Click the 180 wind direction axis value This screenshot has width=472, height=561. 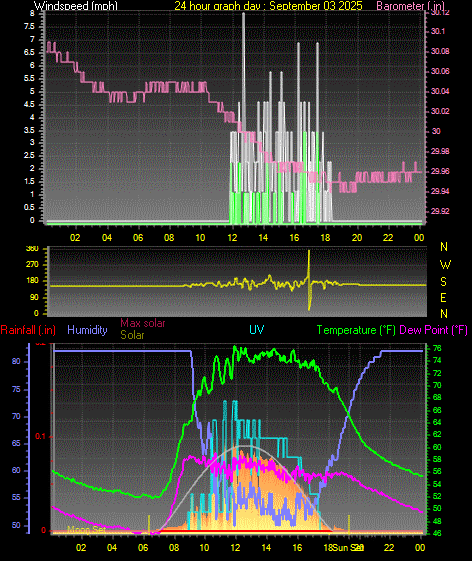pyautogui.click(x=32, y=280)
